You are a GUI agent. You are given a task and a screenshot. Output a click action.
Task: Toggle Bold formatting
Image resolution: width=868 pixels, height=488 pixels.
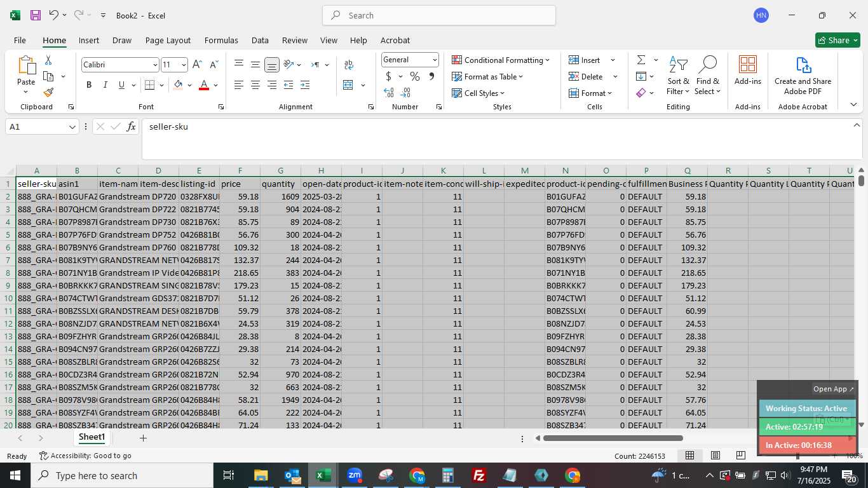(89, 85)
